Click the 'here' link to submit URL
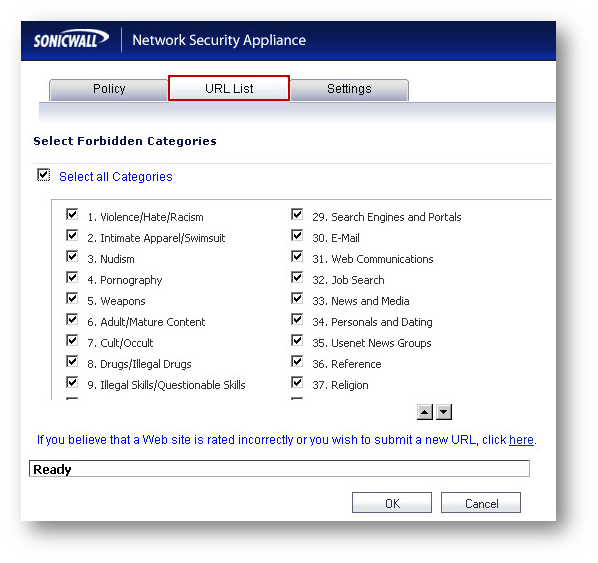The image size is (598, 563). click(x=521, y=440)
